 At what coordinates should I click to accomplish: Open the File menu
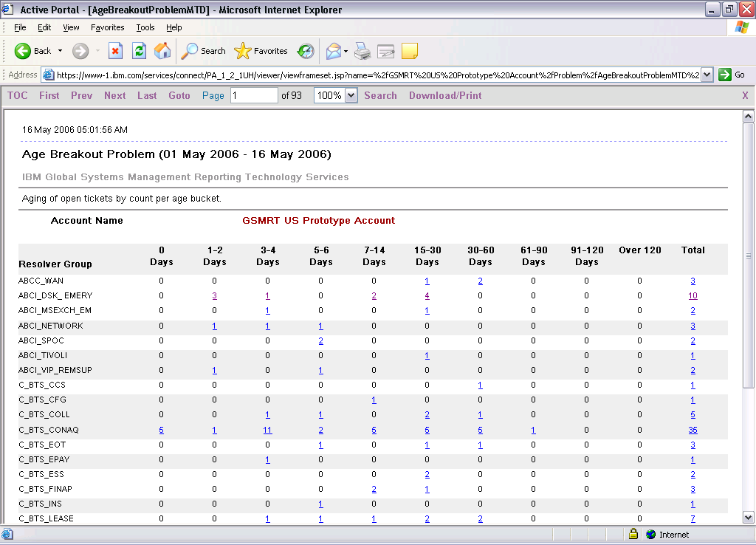point(20,27)
